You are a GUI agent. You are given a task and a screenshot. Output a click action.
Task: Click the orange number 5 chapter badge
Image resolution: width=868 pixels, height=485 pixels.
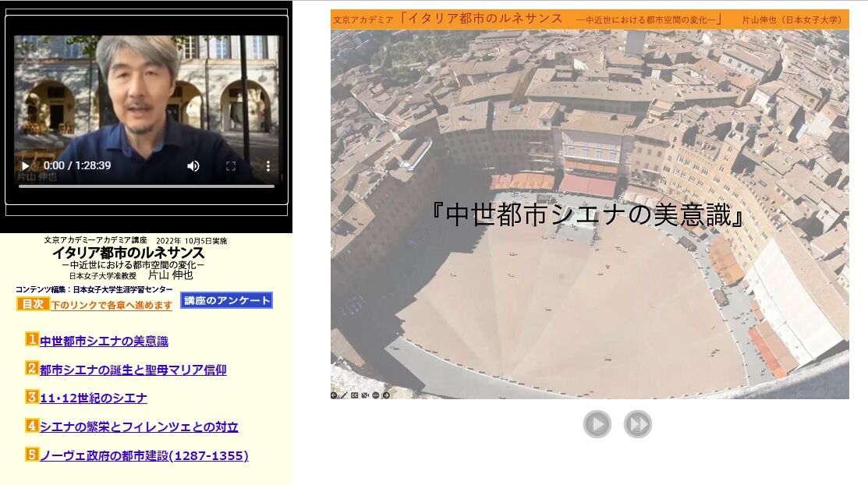tap(32, 454)
